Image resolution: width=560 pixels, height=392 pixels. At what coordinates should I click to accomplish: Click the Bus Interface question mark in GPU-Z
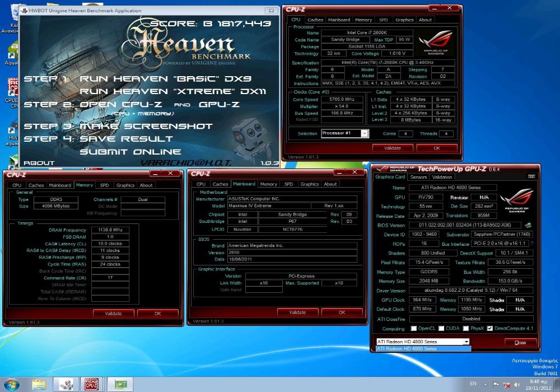click(531, 244)
